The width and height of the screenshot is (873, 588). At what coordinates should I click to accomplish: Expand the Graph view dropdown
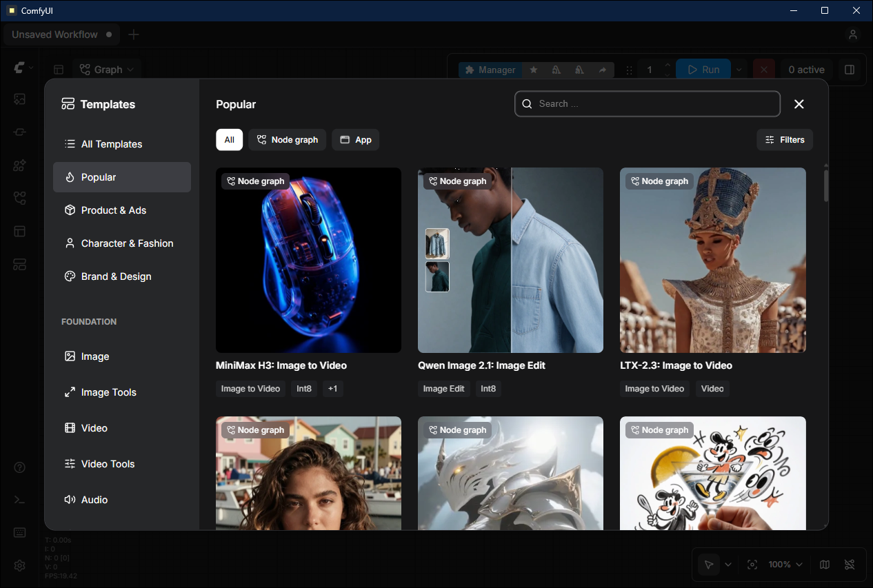click(107, 70)
